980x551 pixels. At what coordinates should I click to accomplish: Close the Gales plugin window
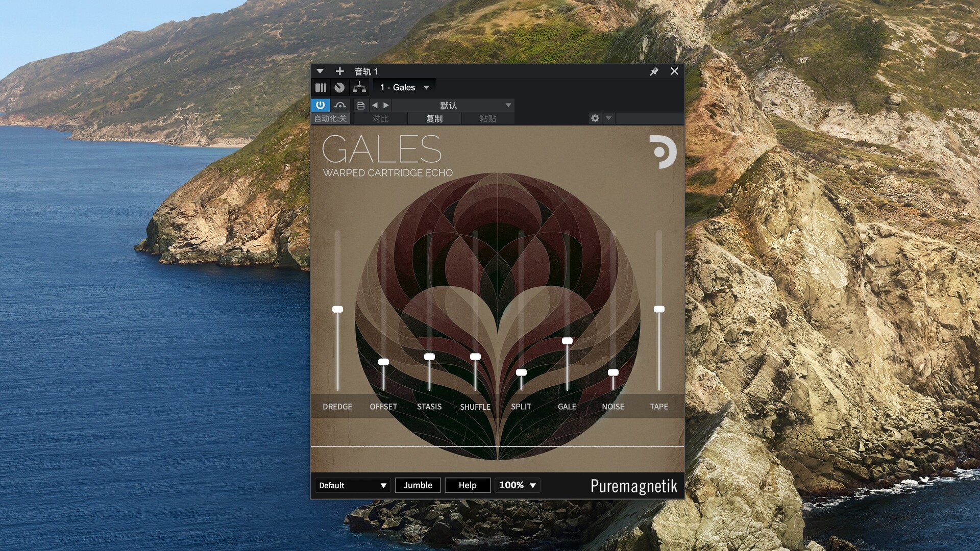(674, 71)
